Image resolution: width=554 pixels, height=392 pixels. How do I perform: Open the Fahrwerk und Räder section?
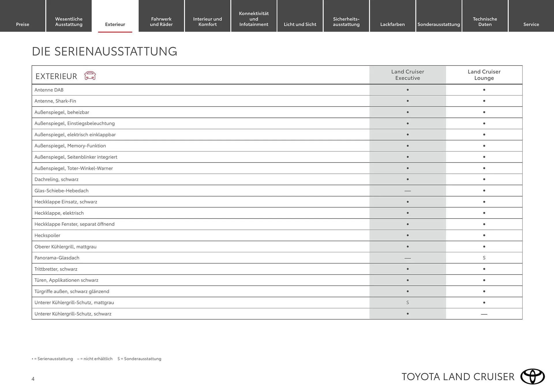(x=161, y=22)
